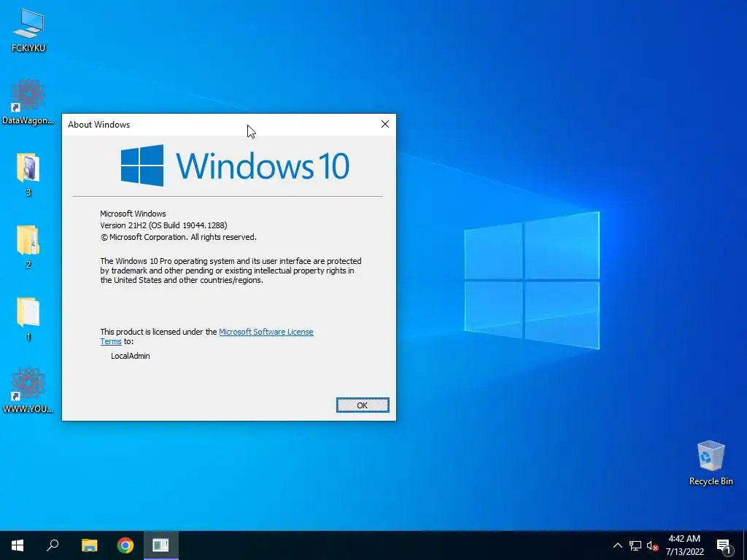747x560 pixels.
Task: Click the muted volume tray icon
Action: (x=652, y=545)
